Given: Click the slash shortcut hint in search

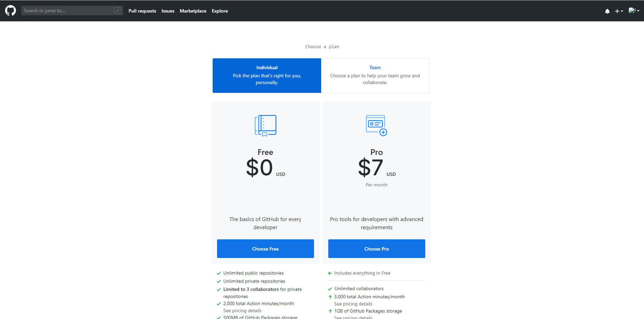Looking at the screenshot, I should [x=117, y=11].
